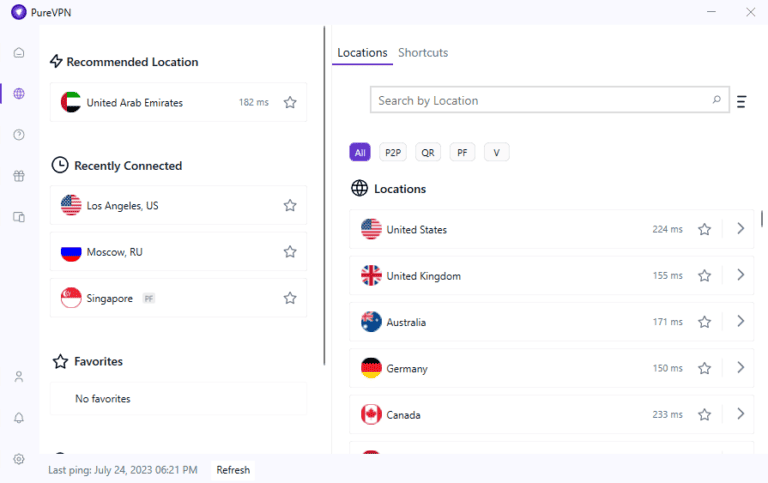The width and height of the screenshot is (768, 483).
Task: Click the sort list icon beside search
Action: tap(741, 101)
